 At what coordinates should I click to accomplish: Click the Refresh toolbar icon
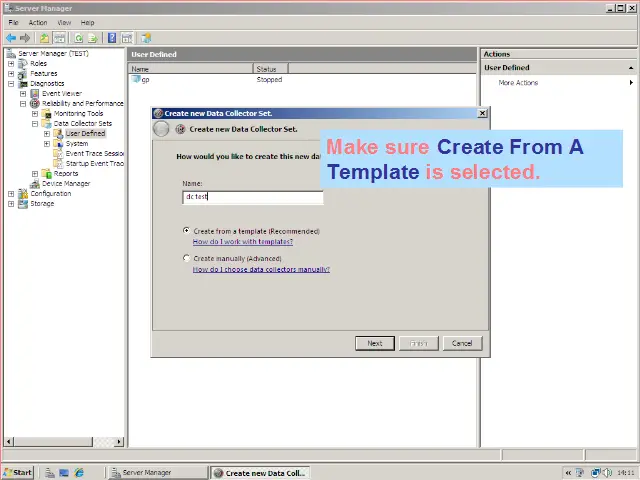point(78,38)
